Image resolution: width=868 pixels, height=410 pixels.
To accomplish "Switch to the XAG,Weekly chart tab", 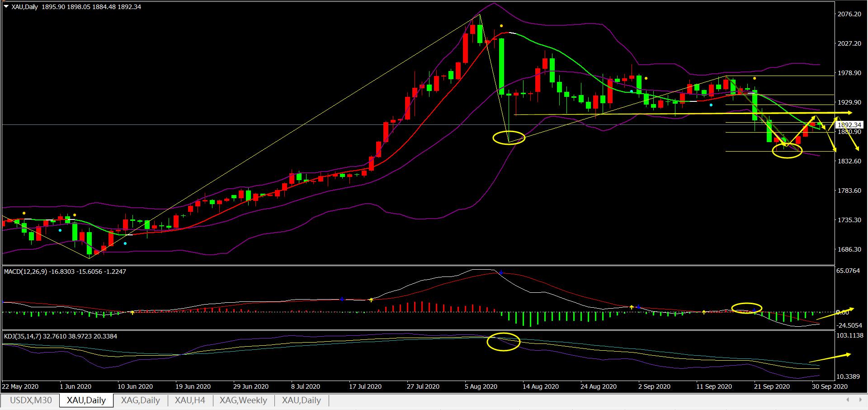I will point(243,400).
